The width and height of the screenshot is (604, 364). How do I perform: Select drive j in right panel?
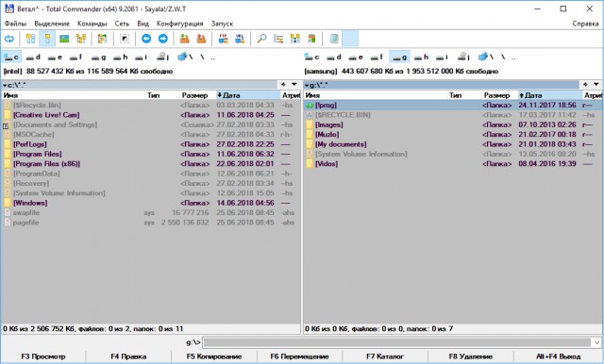pos(464,58)
